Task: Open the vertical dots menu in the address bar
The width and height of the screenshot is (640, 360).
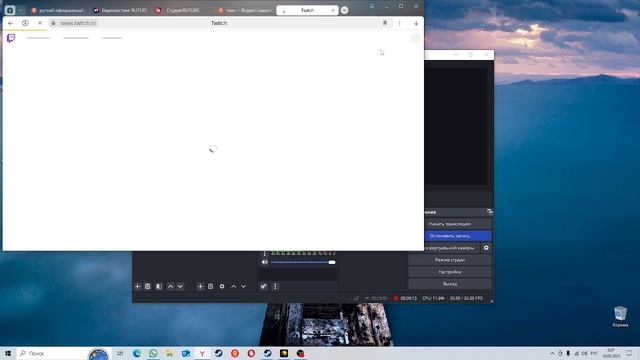Action: click(x=400, y=23)
